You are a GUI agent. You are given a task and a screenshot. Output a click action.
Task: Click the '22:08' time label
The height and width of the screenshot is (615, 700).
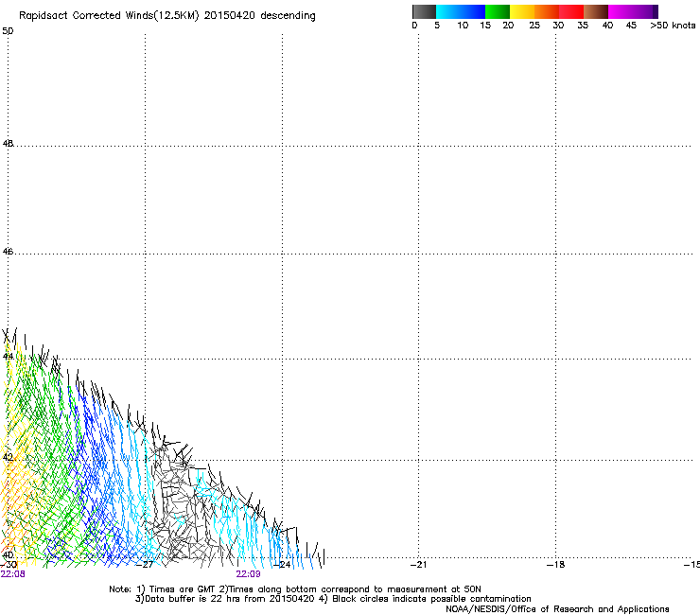tap(13, 574)
